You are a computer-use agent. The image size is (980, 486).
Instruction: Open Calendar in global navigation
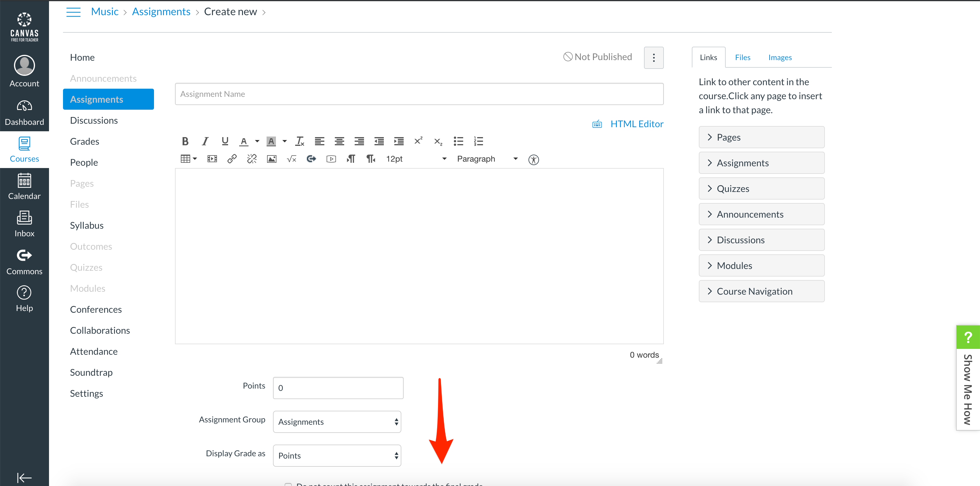point(24,186)
